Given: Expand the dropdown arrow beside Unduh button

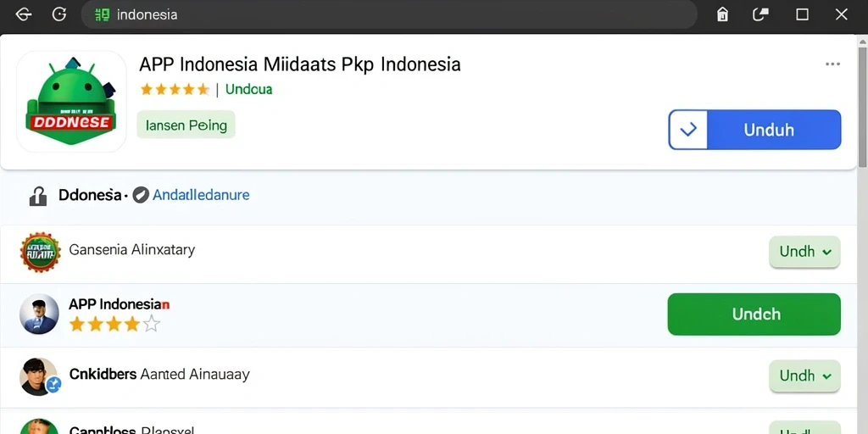Looking at the screenshot, I should pyautogui.click(x=688, y=130).
